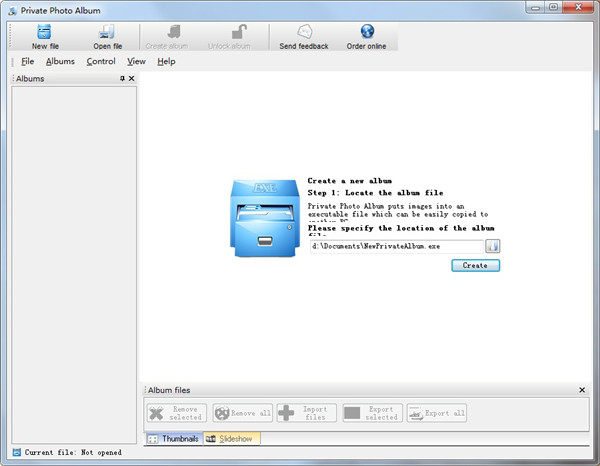The image size is (600, 466).
Task: Open the Control menu
Action: 101,61
